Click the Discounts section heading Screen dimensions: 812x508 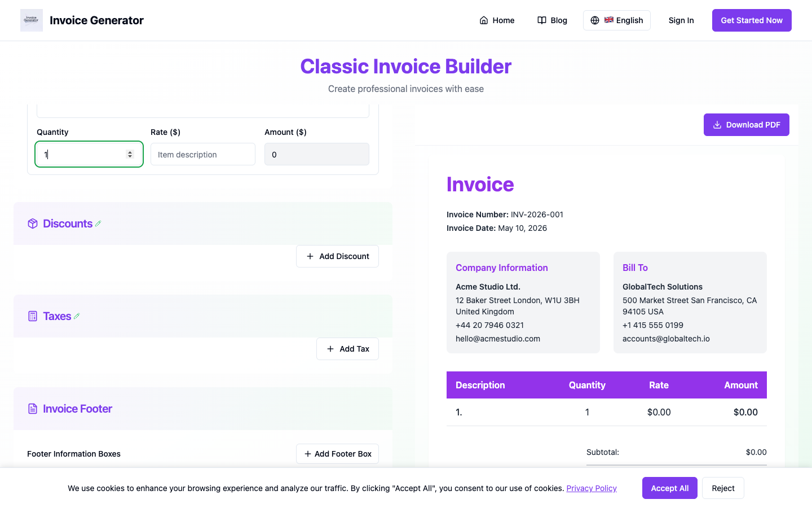click(x=68, y=224)
